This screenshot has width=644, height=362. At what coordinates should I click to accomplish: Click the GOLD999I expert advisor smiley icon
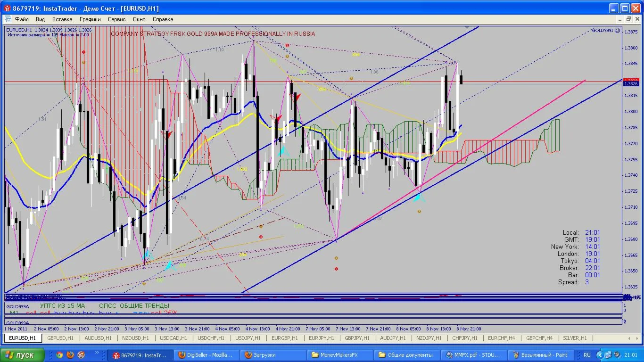(x=618, y=30)
